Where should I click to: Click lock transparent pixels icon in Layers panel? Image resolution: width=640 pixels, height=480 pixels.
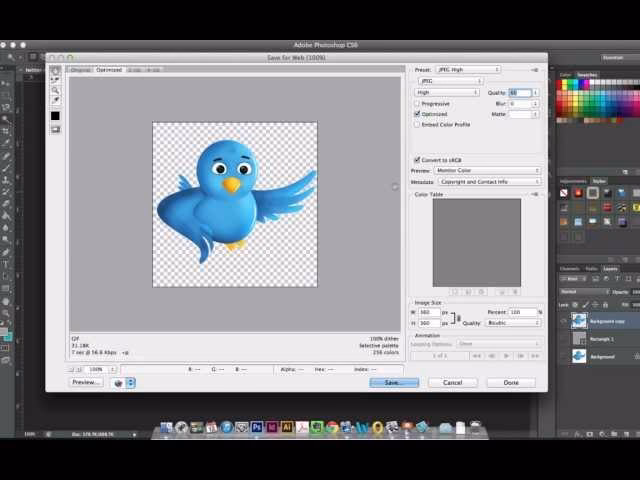(x=575, y=305)
